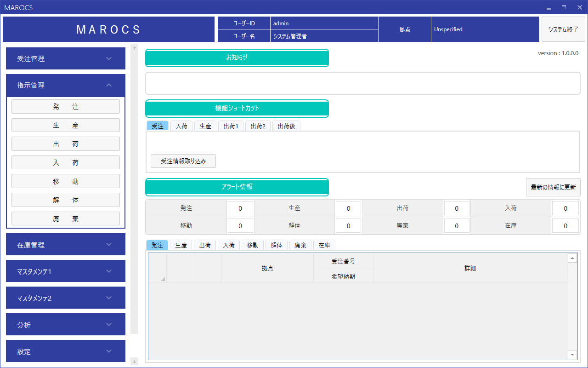Exit the system via システム終了 button
The height and width of the screenshot is (368, 588).
[x=563, y=29]
